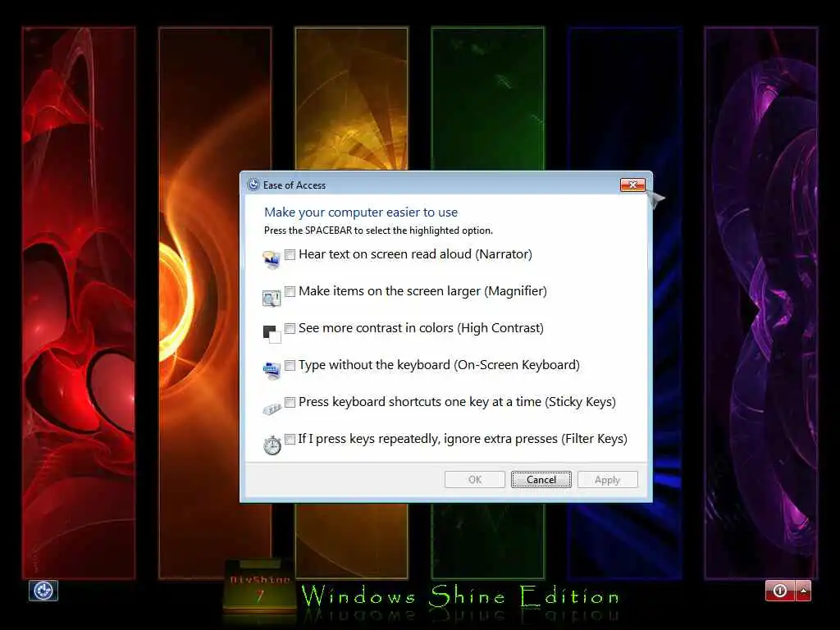This screenshot has width=840, height=630.
Task: Open the Ease of Access button on the login screen
Action: (x=43, y=591)
